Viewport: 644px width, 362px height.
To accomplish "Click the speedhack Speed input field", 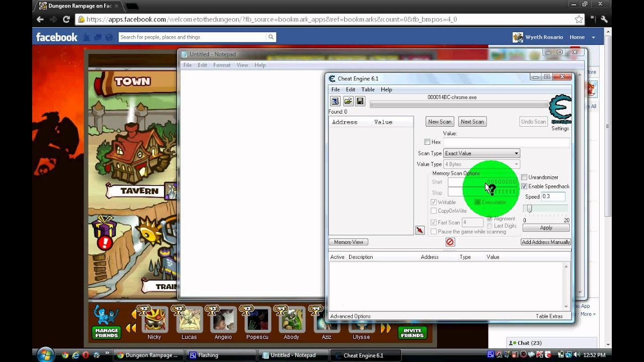I will (x=553, y=197).
